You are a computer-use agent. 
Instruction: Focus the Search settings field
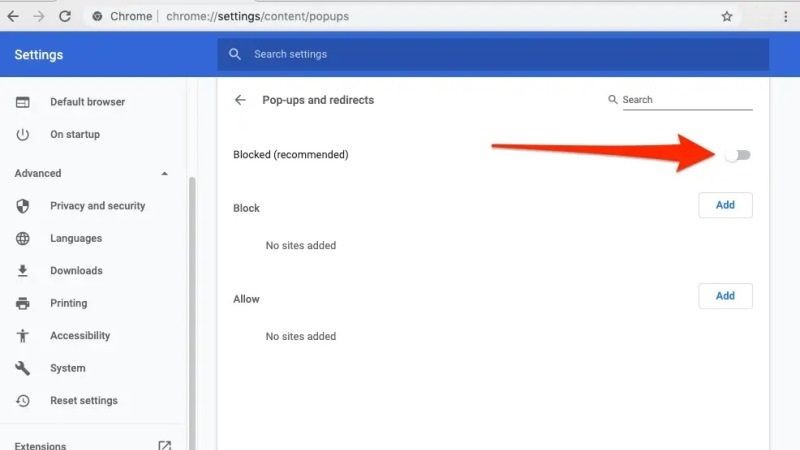493,54
